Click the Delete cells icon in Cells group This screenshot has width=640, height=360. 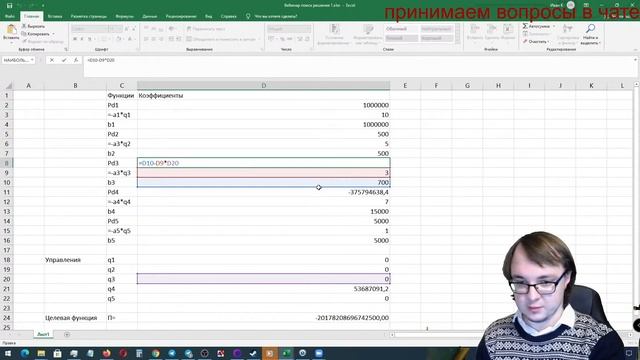pyautogui.click(x=491, y=29)
